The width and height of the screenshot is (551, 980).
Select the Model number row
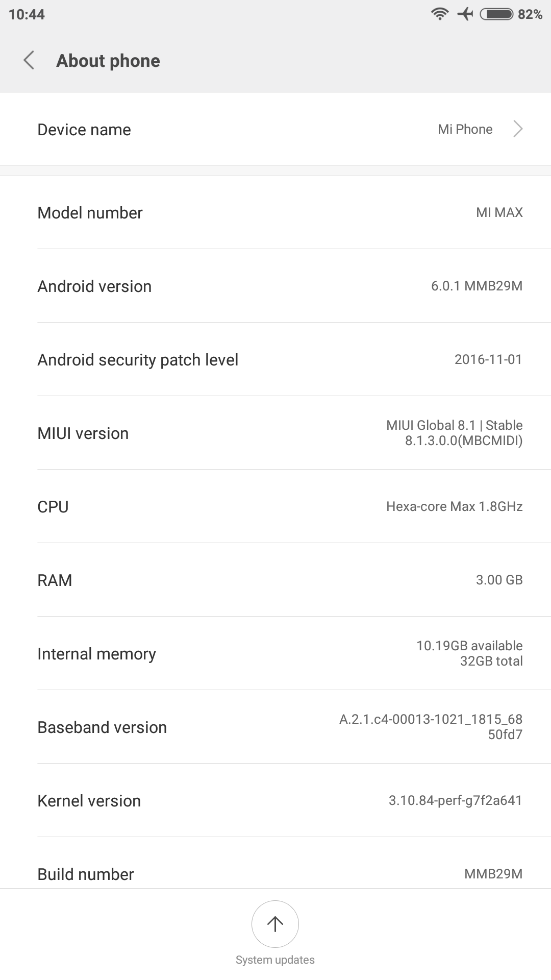point(275,212)
